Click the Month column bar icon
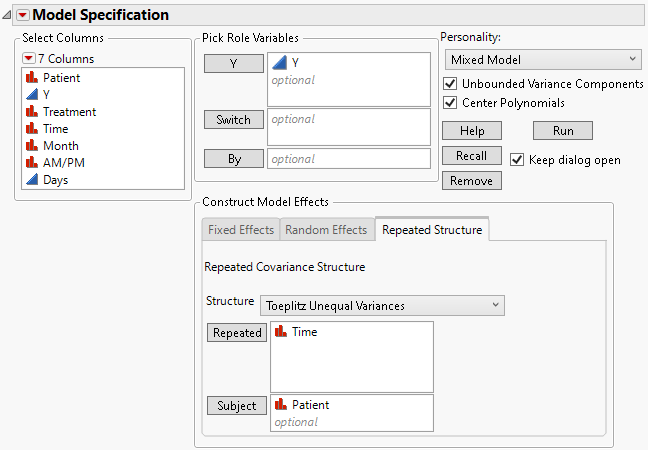Viewport: 648px width, 450px height. point(31,146)
